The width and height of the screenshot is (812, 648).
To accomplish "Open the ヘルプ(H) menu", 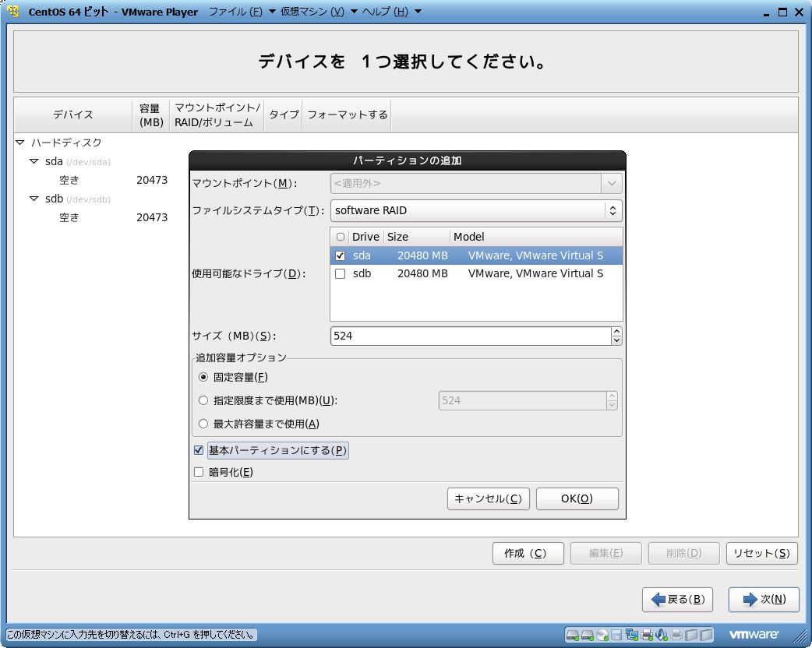I will point(391,12).
